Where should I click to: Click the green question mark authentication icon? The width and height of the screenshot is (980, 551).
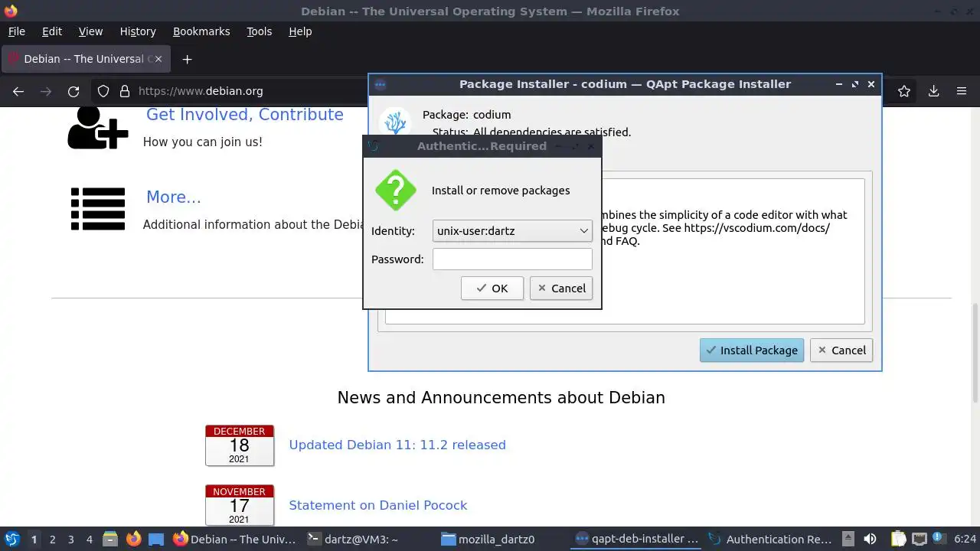(396, 191)
